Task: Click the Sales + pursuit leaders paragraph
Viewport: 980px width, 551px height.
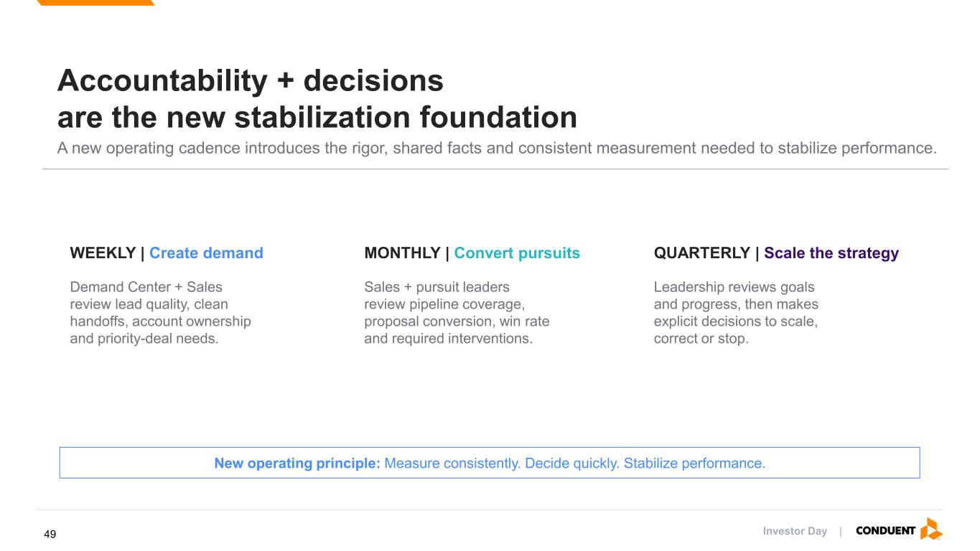Action: [457, 313]
